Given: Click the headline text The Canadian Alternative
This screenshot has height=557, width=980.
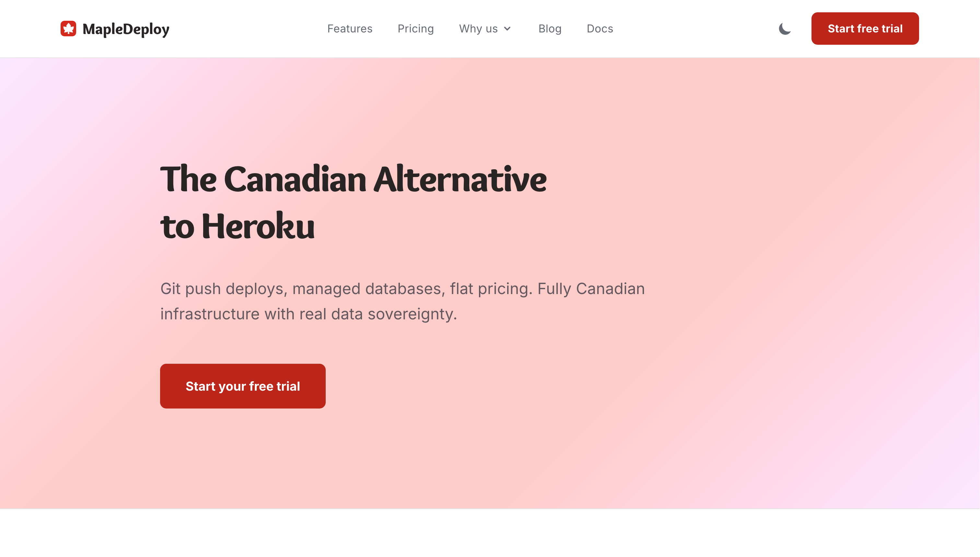Looking at the screenshot, I should [x=353, y=179].
